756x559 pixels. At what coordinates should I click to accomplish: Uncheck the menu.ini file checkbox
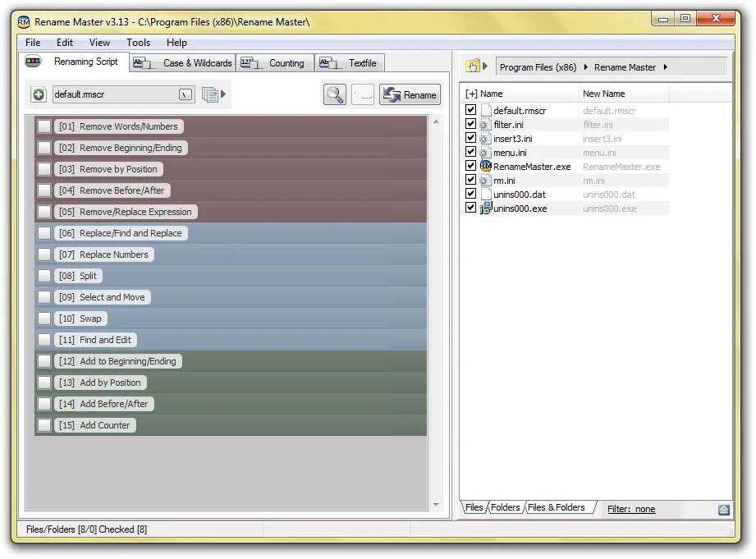(x=470, y=152)
